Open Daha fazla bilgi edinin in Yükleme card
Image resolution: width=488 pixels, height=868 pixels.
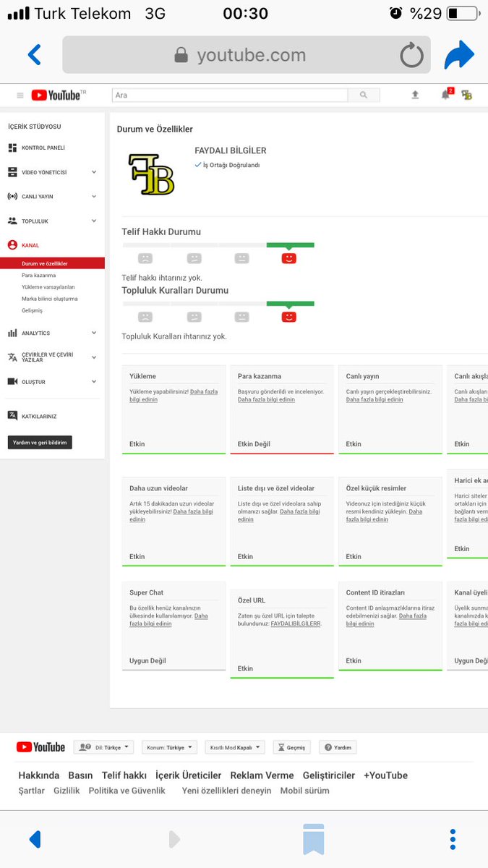pyautogui.click(x=174, y=396)
